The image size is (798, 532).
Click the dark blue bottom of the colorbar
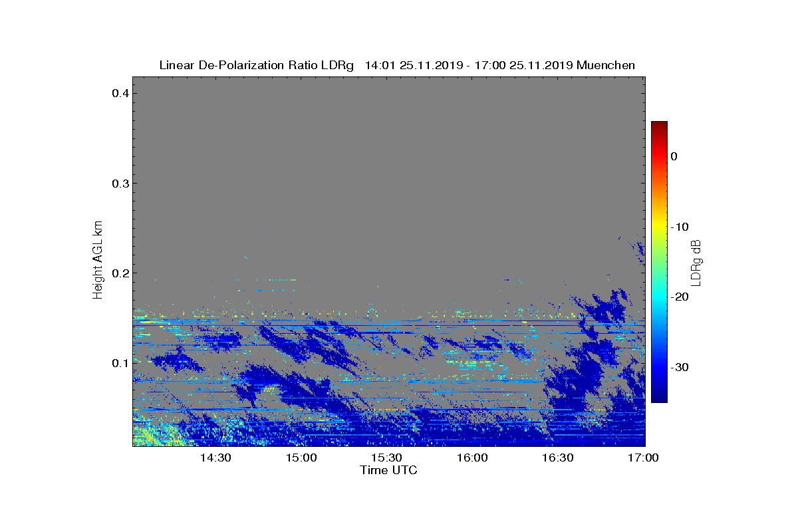[659, 397]
